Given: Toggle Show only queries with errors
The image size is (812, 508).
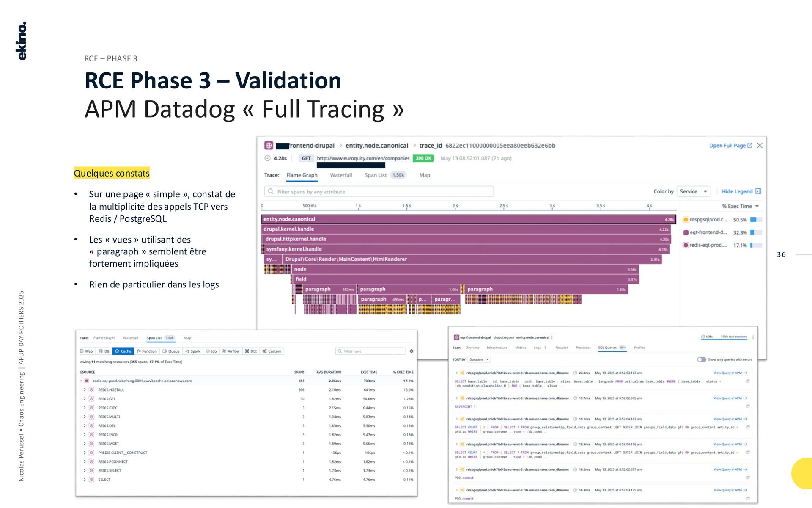Looking at the screenshot, I should [x=701, y=359].
